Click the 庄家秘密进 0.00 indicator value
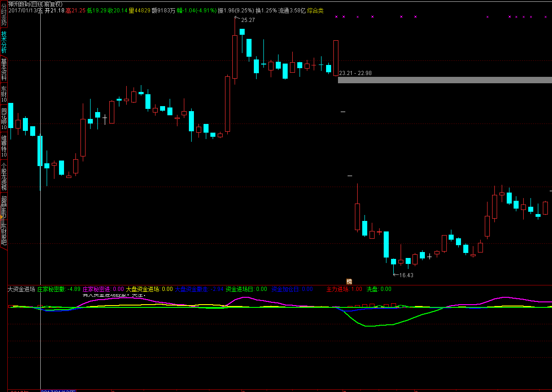The image size is (552, 392). (103, 289)
